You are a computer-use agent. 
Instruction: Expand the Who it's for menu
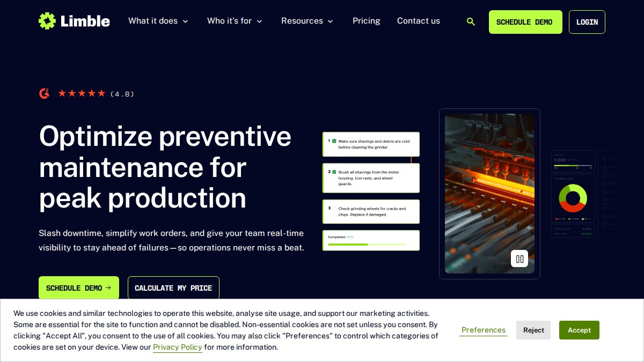[x=235, y=21]
